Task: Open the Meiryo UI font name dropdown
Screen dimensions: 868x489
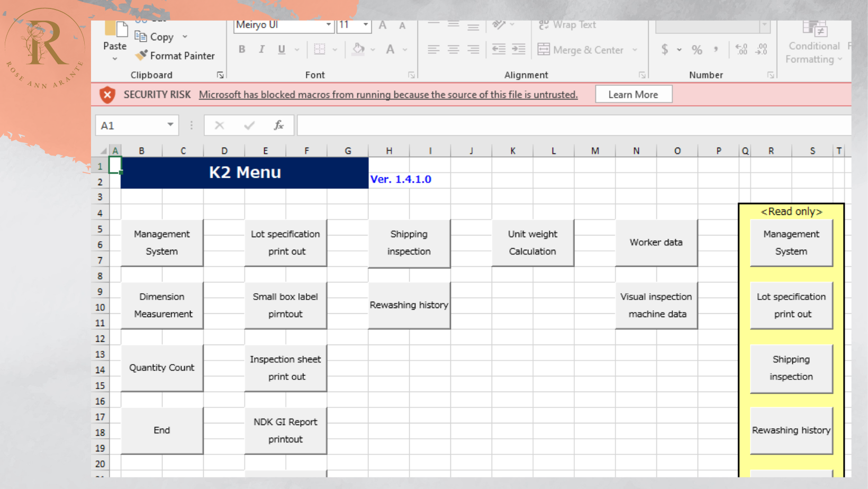Action: tap(329, 25)
